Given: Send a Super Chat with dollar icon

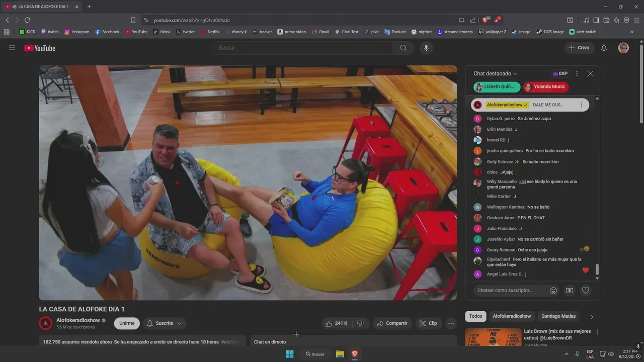Looking at the screenshot, I should click(x=570, y=290).
